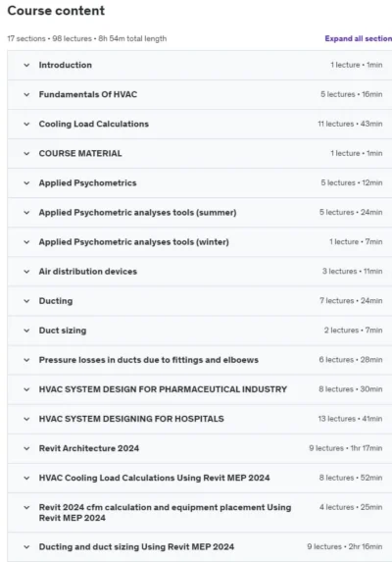Click the Expand all sections link
Screen dimensions: 392x562
point(359,38)
